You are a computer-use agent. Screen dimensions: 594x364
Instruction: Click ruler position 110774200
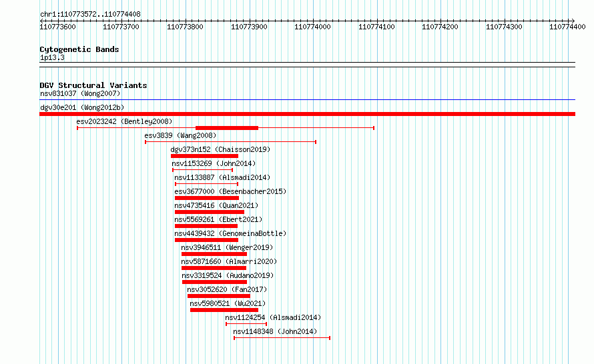440,27
